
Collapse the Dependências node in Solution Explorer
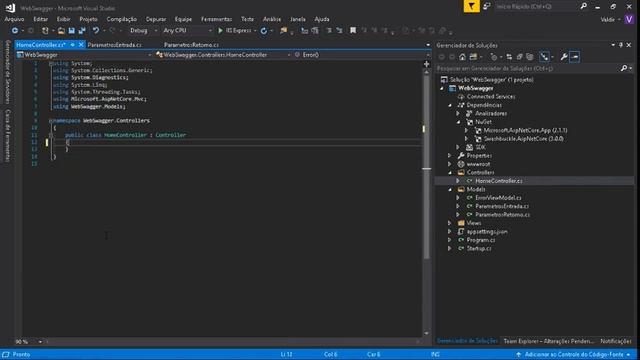[x=450, y=105]
